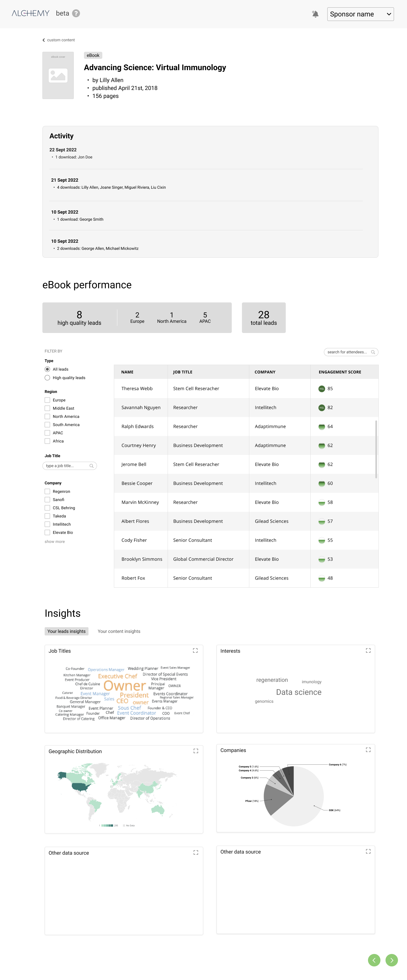
Task: Click the back chevron beside custom content
Action: 44,40
